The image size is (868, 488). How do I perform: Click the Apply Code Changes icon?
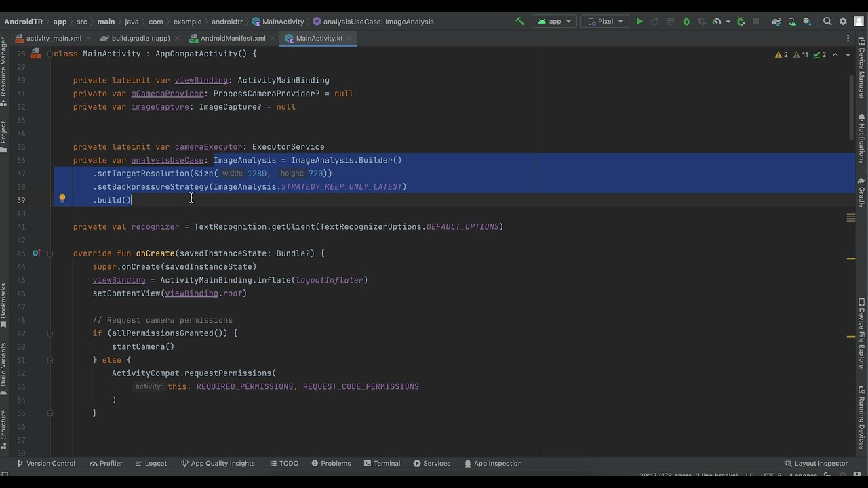point(671,21)
